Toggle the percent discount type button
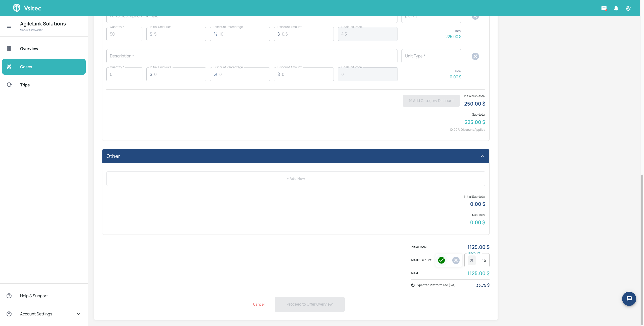The width and height of the screenshot is (644, 326). [x=472, y=260]
